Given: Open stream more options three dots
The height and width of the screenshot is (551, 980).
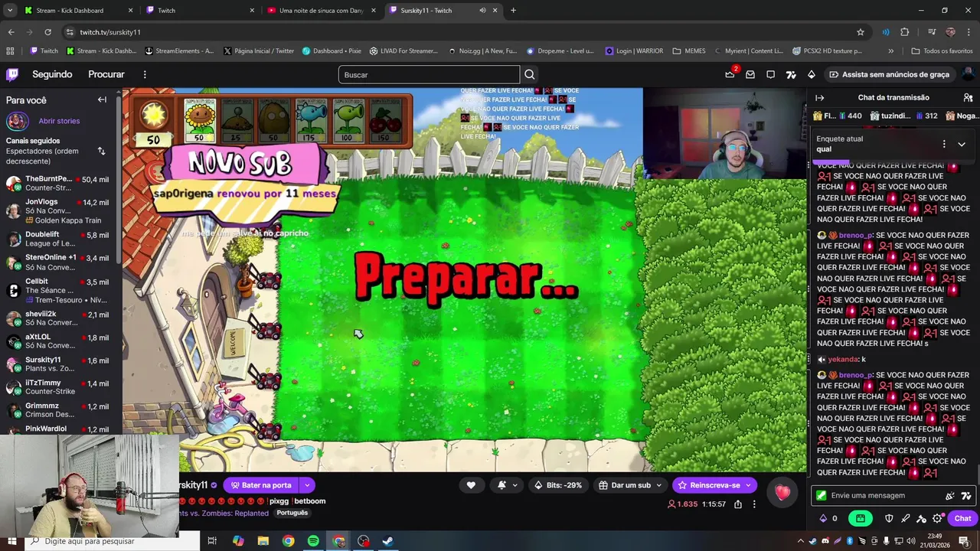Looking at the screenshot, I should pos(754,504).
